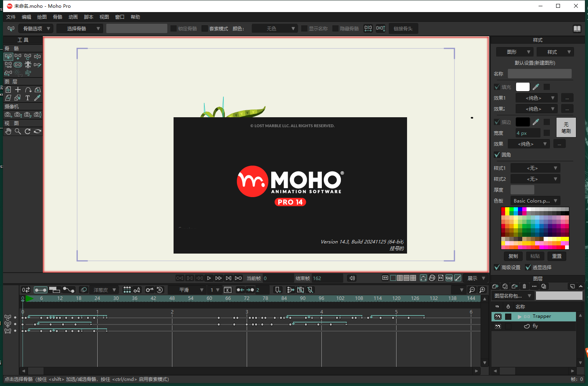Select the Pan Workspace hand tool

8,131
